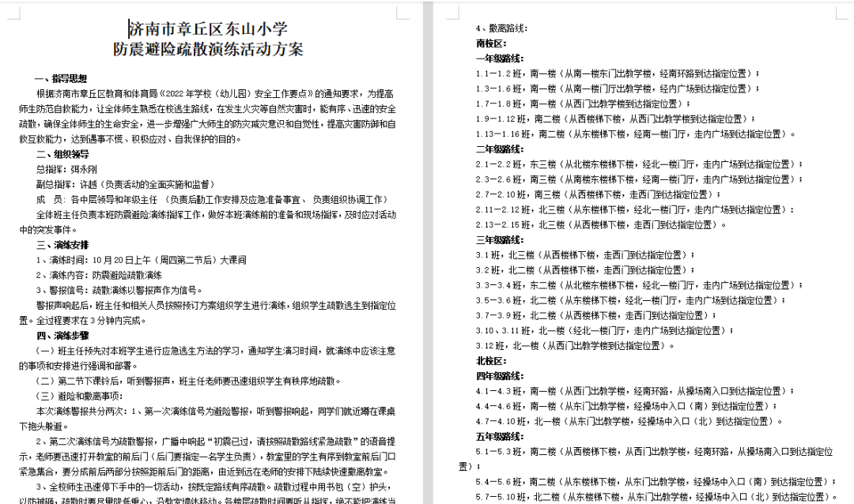This screenshot has width=854, height=504.
Task: Click the line starting "成 员：各中层领导"
Action: point(213,200)
